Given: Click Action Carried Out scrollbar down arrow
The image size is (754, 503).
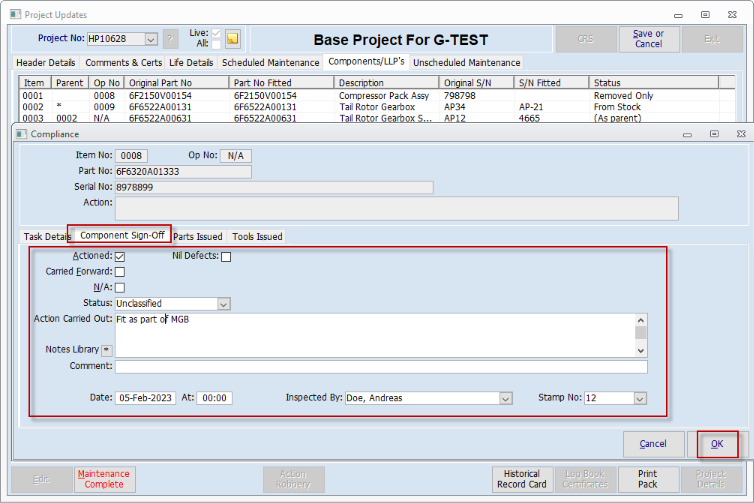Looking at the screenshot, I should tap(641, 351).
